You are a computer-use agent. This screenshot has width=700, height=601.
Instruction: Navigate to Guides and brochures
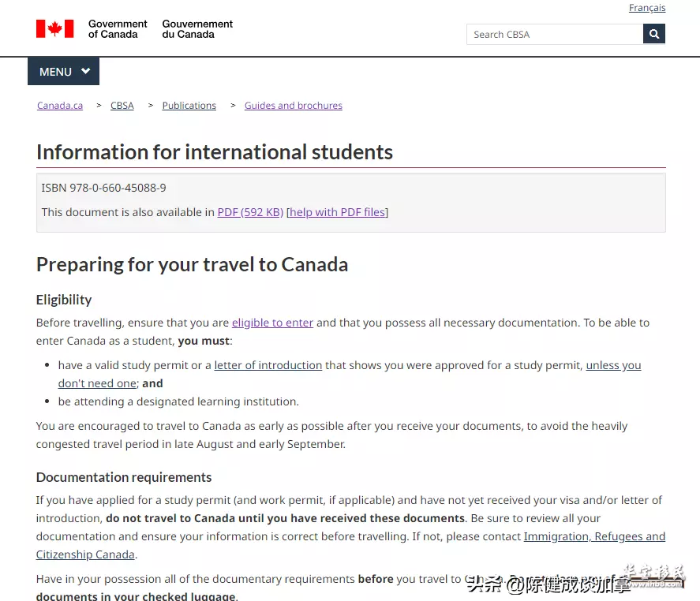[x=294, y=106]
